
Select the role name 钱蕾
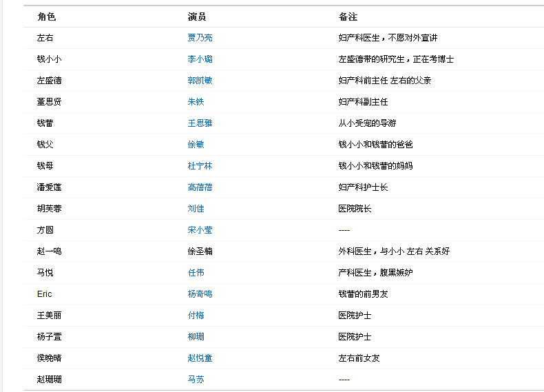pos(45,123)
